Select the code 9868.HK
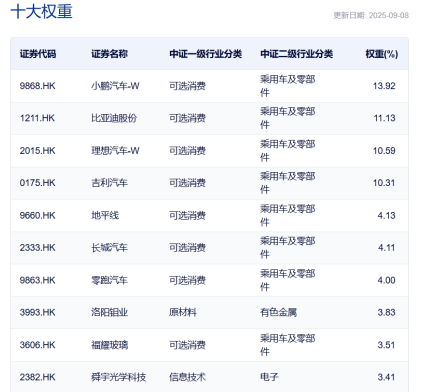 tap(38, 86)
